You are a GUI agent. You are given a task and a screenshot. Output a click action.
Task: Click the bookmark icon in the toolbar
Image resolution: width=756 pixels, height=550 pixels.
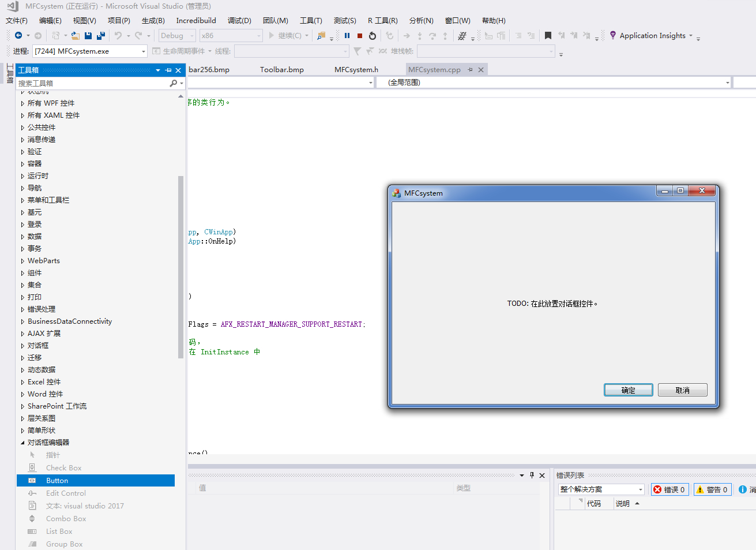click(548, 36)
